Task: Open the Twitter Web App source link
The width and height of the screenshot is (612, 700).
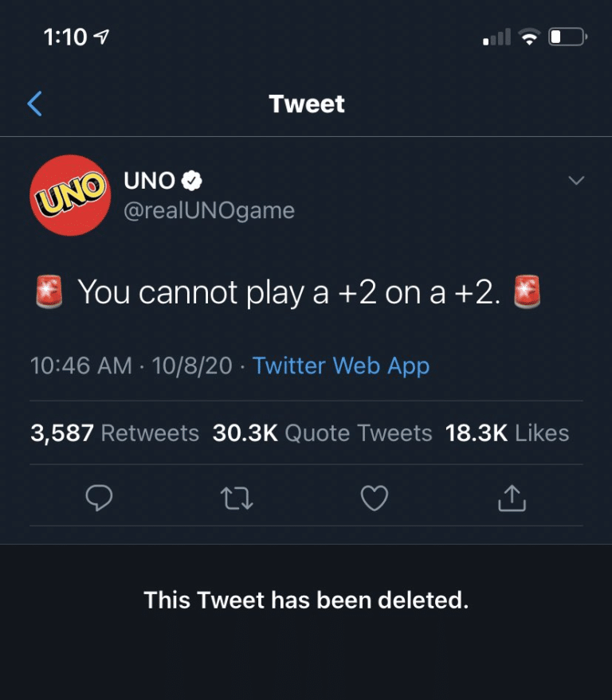Action: click(341, 366)
